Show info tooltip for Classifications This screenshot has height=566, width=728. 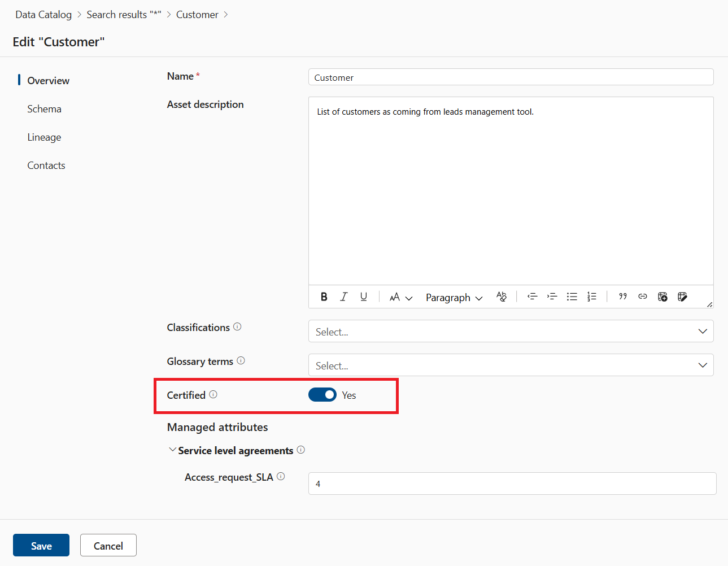pos(237,326)
